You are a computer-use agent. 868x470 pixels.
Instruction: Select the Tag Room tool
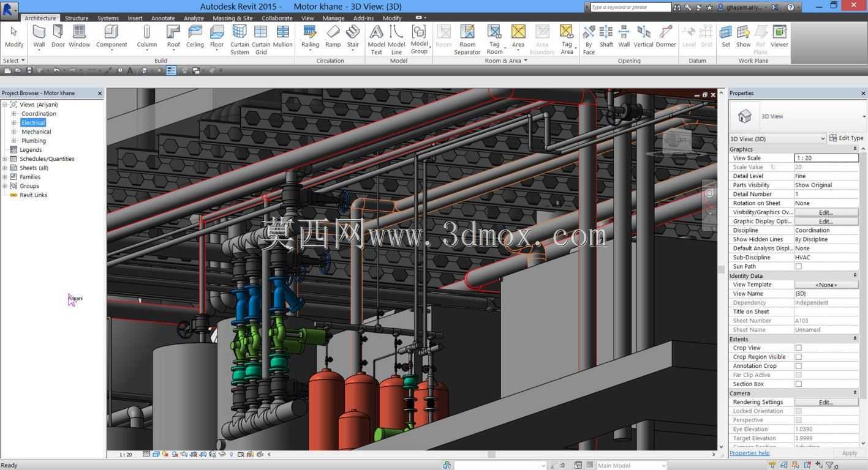(494, 40)
